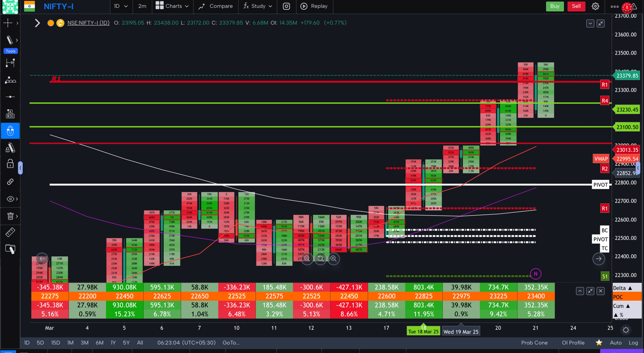Click the circular left scroll arrow

(42, 258)
